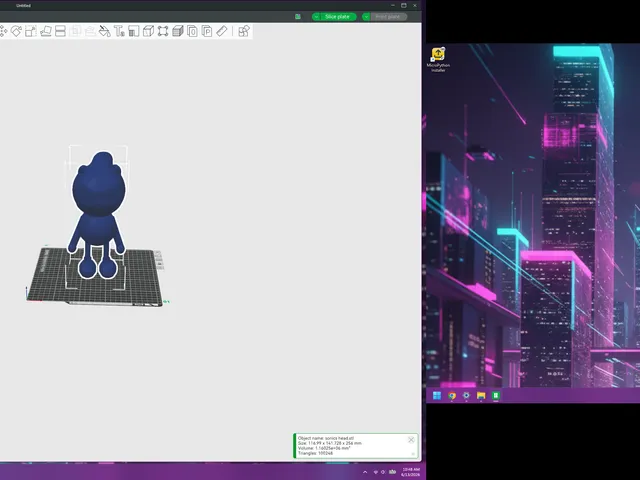Click the square with corner nodes icon
The image size is (640, 480).
point(163,31)
